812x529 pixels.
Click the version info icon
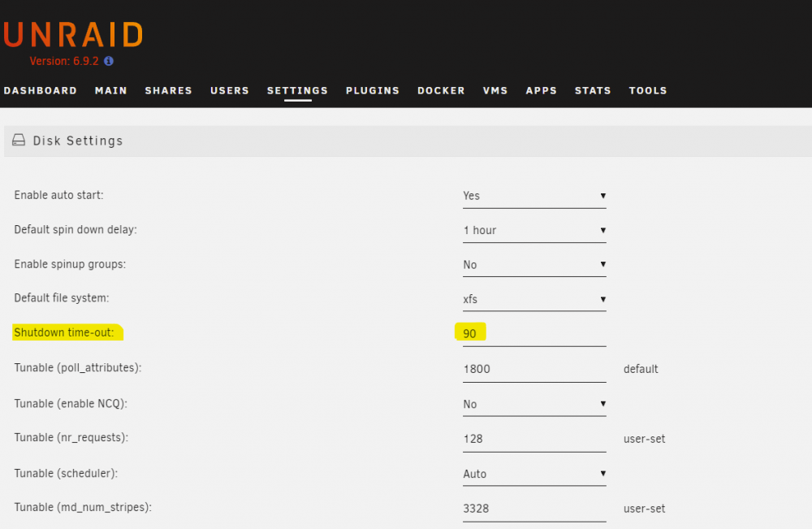click(x=109, y=61)
